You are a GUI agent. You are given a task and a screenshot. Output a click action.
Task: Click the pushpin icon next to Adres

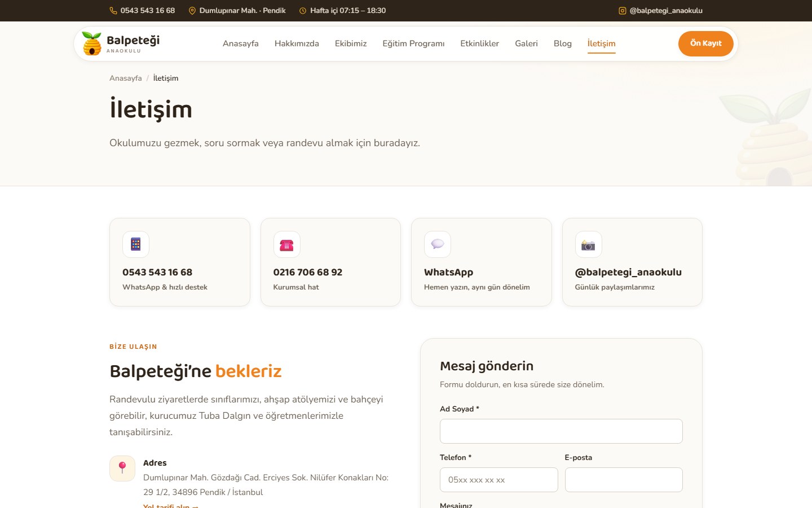coord(122,468)
